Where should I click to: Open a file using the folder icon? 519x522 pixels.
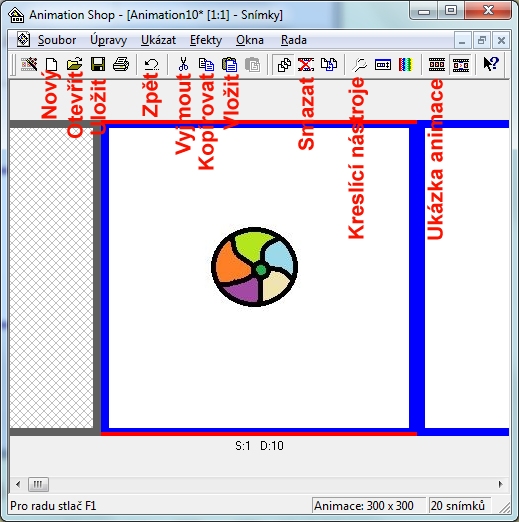pos(74,64)
